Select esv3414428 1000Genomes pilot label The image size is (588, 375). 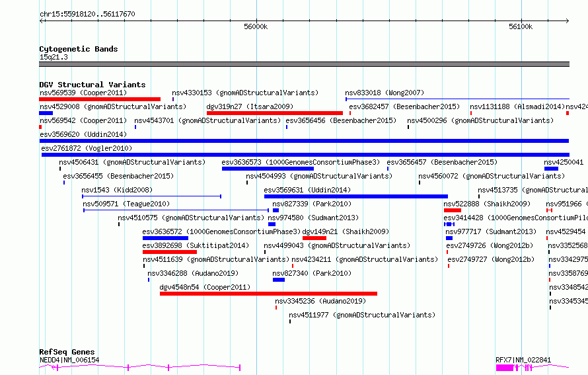tap(515, 218)
